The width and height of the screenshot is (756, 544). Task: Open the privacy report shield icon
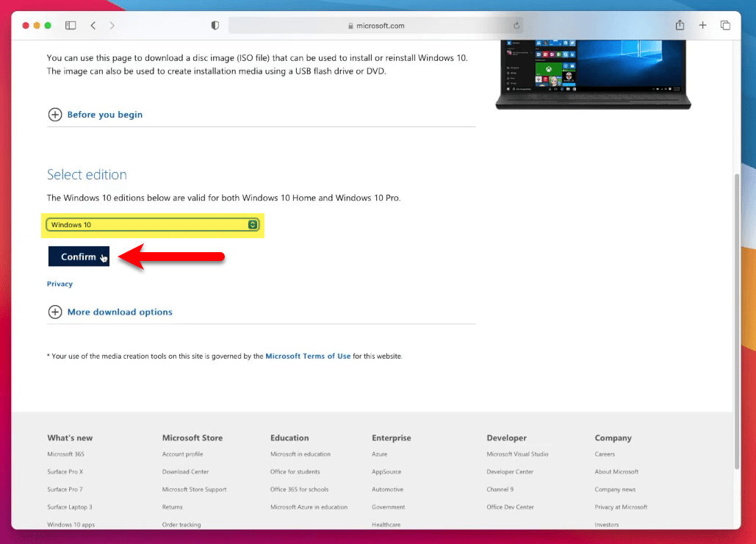point(215,26)
